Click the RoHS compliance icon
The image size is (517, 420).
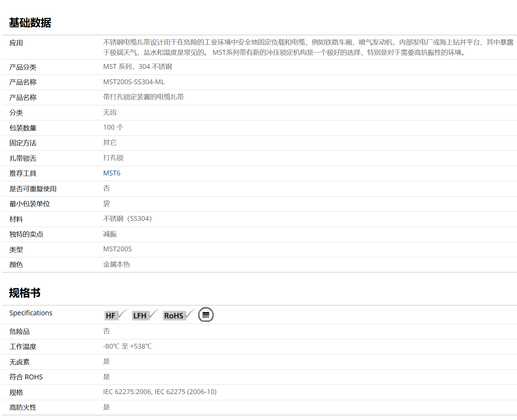click(178, 315)
